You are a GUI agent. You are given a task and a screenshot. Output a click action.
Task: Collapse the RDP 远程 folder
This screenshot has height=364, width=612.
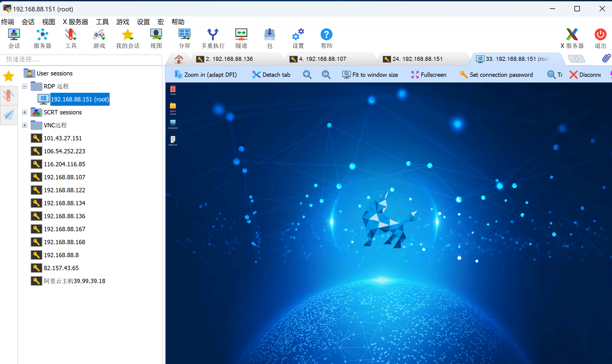click(25, 86)
